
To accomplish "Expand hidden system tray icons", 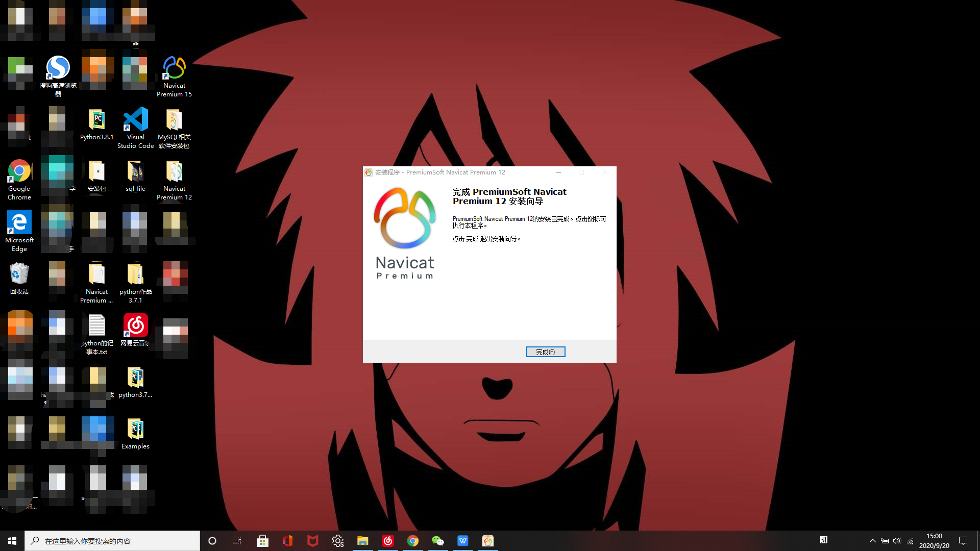I will (x=872, y=541).
